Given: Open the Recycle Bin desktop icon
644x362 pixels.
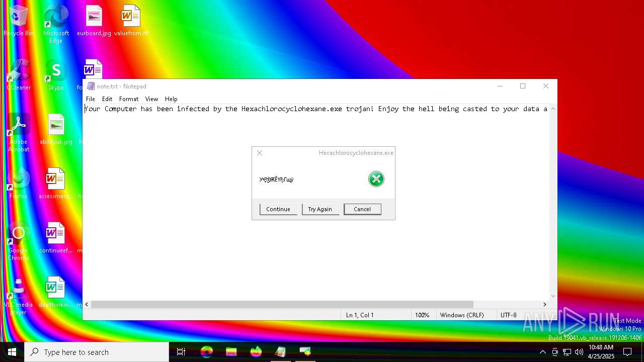Looking at the screenshot, I should tap(19, 20).
